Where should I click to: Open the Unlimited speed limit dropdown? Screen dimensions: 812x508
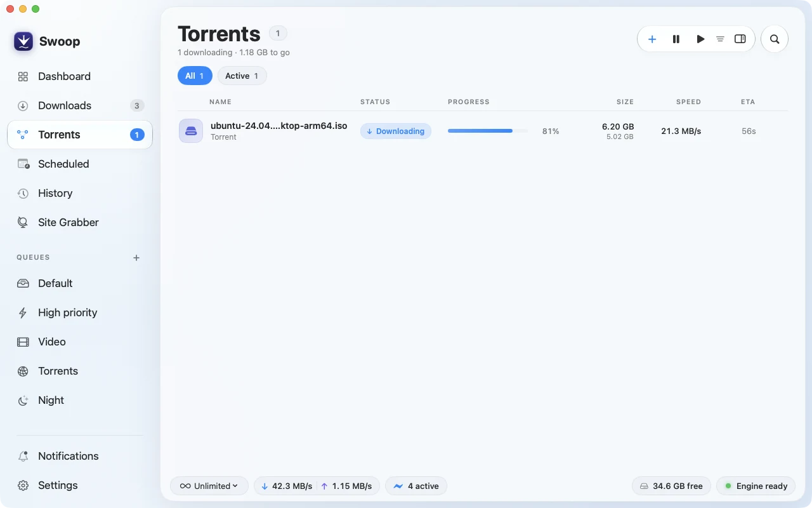click(x=209, y=486)
